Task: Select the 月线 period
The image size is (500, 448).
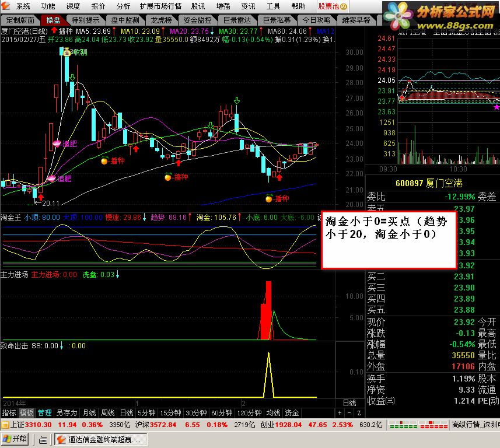Action: (89, 412)
